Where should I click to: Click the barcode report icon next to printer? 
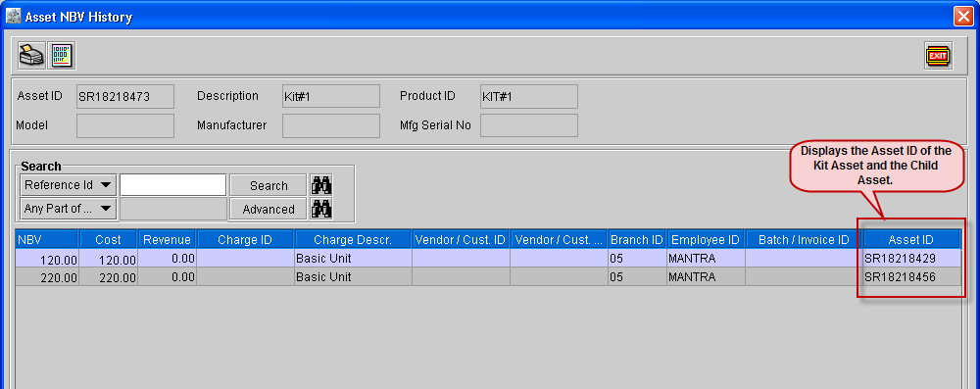[x=62, y=56]
